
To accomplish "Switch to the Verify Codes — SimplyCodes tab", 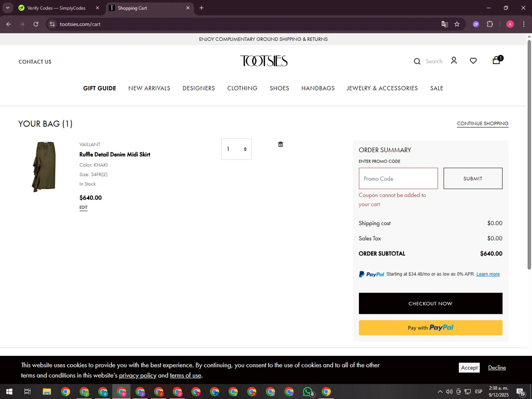I will [56, 8].
